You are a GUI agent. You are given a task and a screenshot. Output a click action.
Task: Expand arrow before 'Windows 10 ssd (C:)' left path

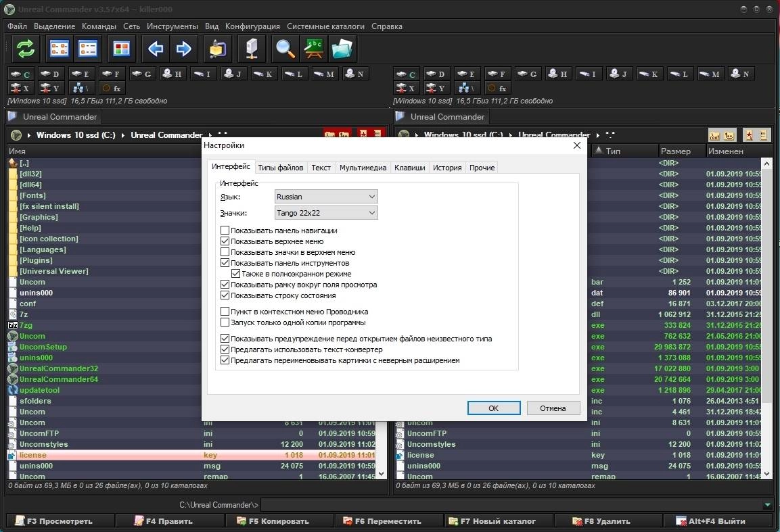point(29,135)
